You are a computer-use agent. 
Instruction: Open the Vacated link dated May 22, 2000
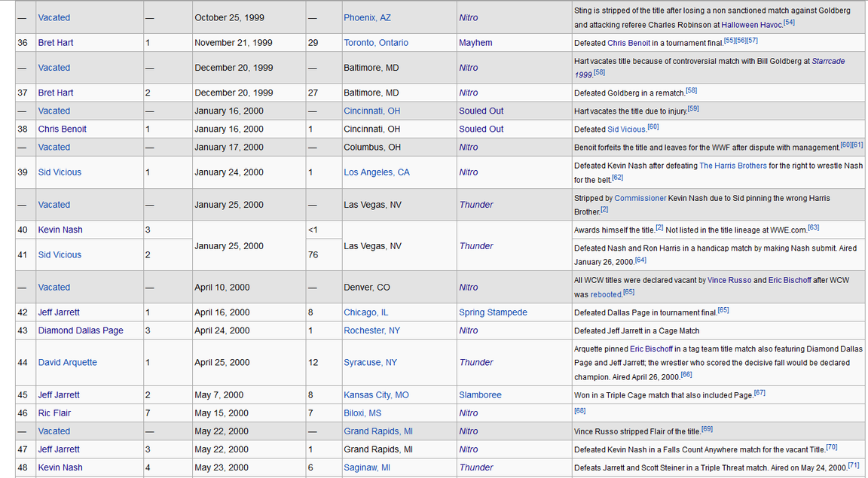(53, 432)
